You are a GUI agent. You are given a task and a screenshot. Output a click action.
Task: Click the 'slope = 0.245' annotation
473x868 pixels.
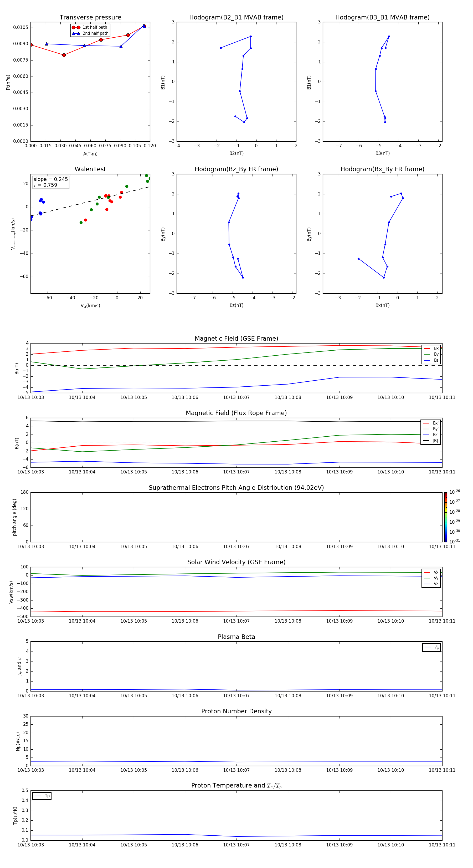[x=51, y=179]
